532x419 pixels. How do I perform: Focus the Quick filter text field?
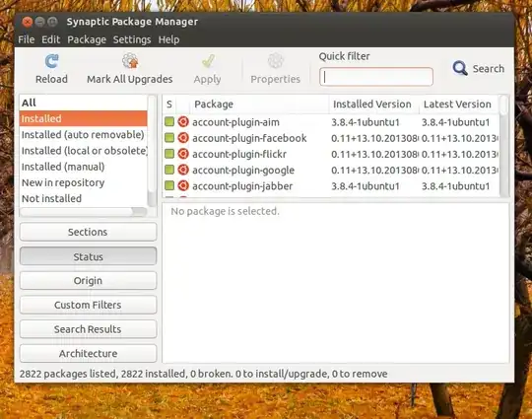(x=376, y=77)
